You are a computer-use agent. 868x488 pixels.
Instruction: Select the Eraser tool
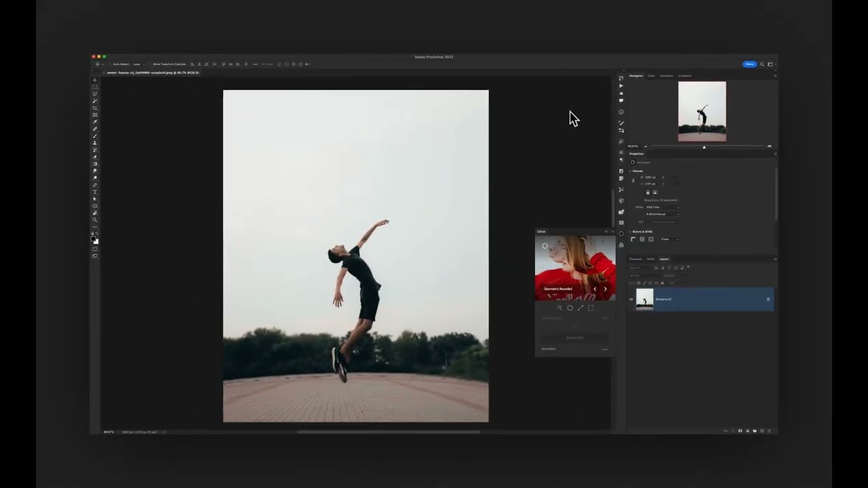pos(94,157)
